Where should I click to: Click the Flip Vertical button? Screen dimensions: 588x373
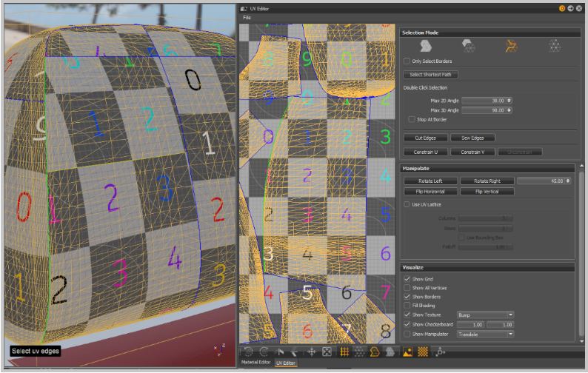487,191
